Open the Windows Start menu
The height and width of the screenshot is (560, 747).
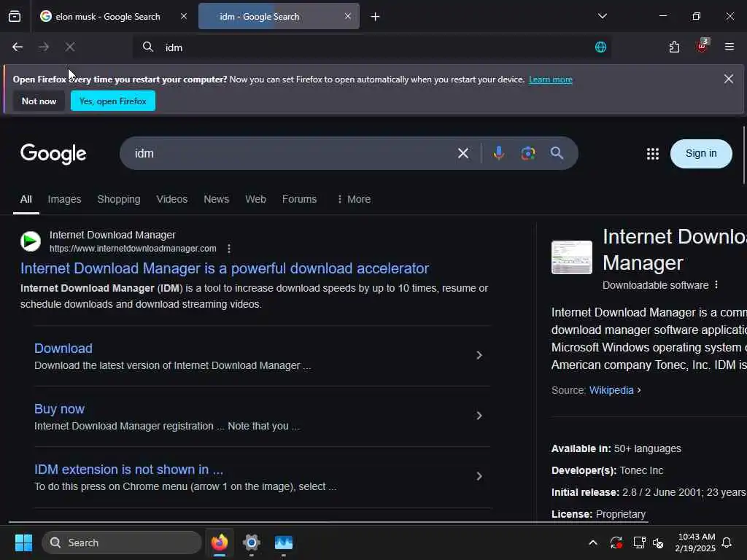23,542
